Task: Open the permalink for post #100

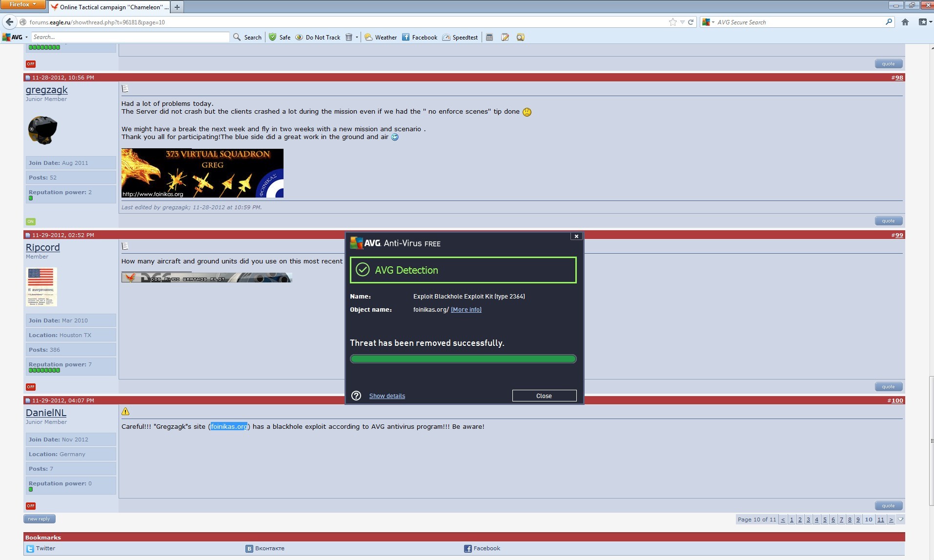Action: [897, 400]
